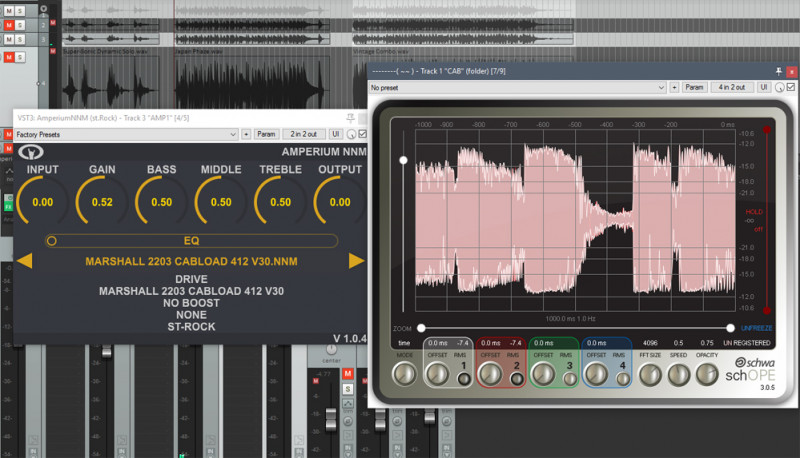Open the '4 in 2 out' routing menu
The width and height of the screenshot is (800, 458).
[x=731, y=88]
